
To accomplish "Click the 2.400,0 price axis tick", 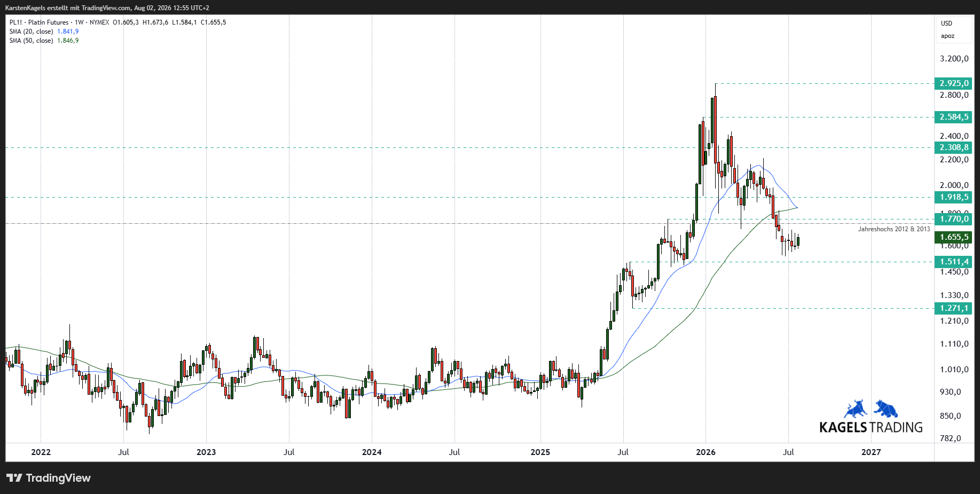I will pos(954,136).
